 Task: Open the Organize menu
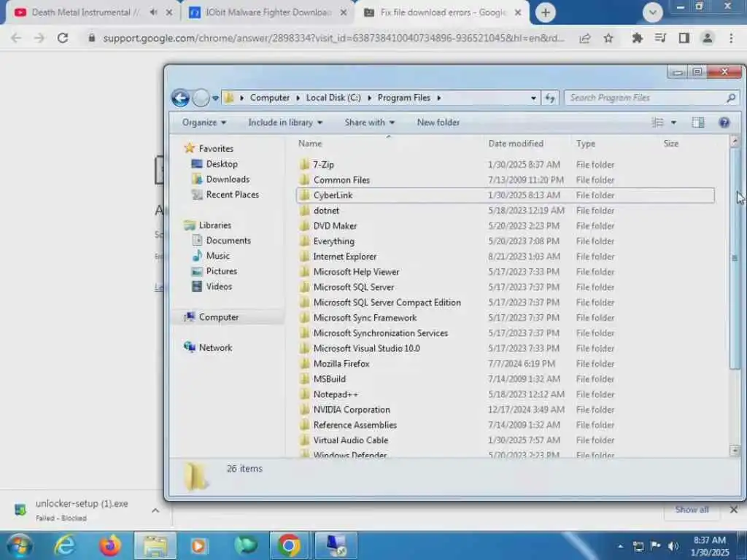pyautogui.click(x=204, y=122)
